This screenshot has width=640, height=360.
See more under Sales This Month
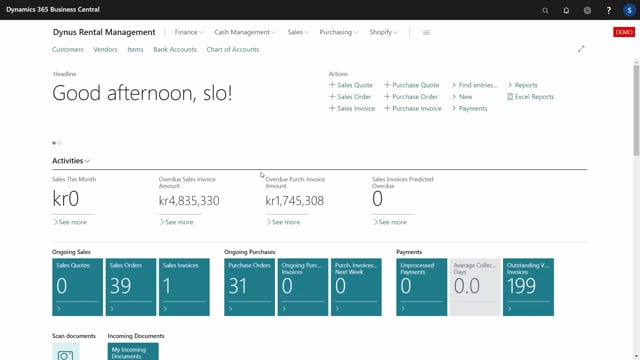[x=70, y=222]
